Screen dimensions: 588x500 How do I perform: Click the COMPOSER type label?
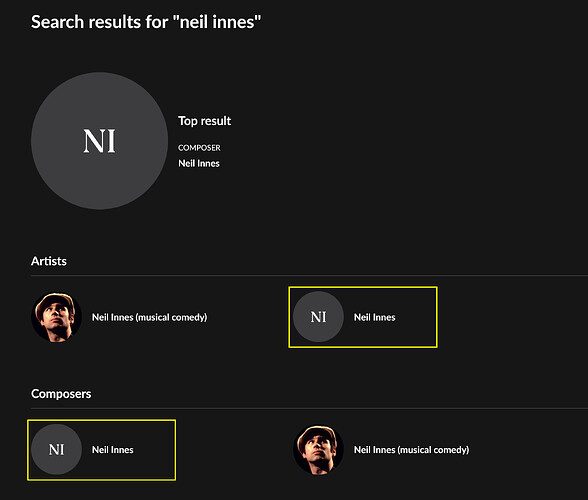click(199, 148)
